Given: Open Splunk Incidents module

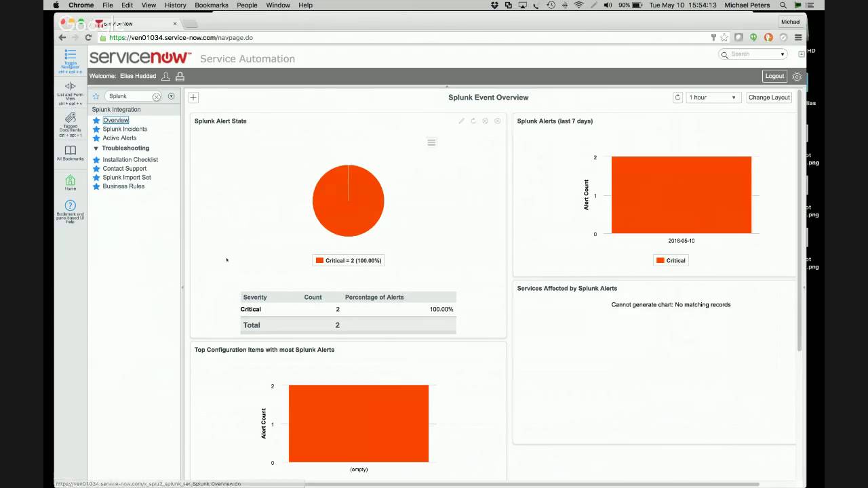Looking at the screenshot, I should pyautogui.click(x=125, y=129).
